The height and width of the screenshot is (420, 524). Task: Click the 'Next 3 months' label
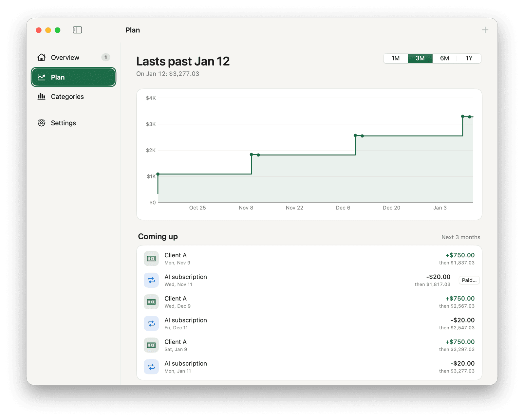[x=461, y=237]
